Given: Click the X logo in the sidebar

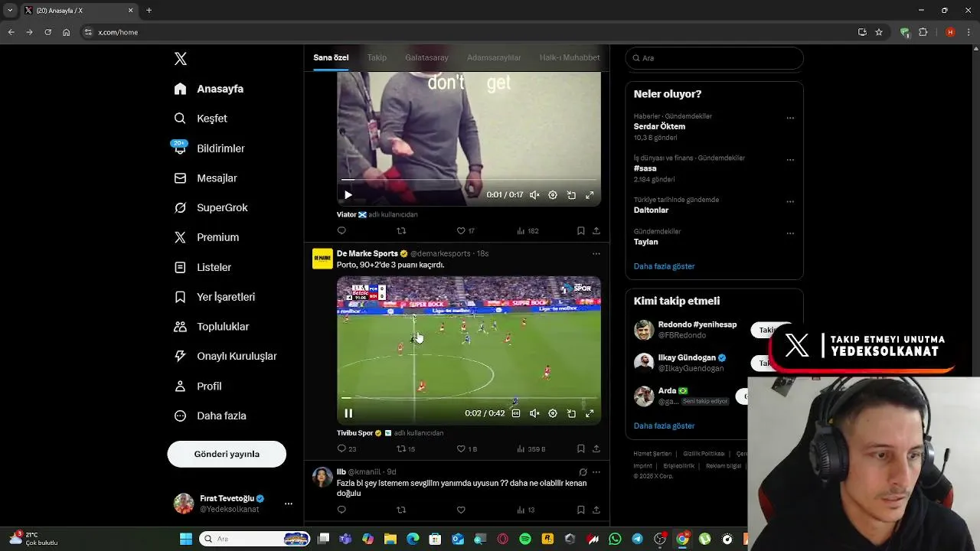Looking at the screenshot, I should [181, 59].
